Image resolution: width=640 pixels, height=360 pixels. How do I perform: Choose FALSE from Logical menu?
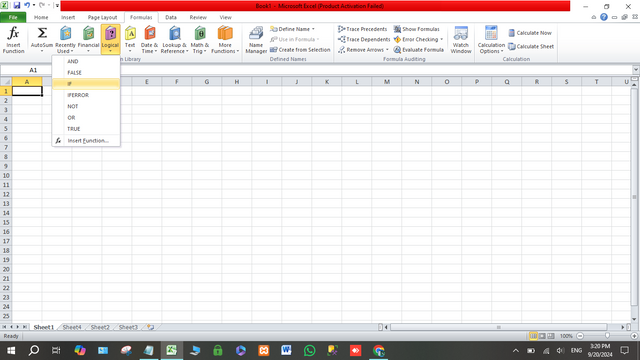(86, 73)
